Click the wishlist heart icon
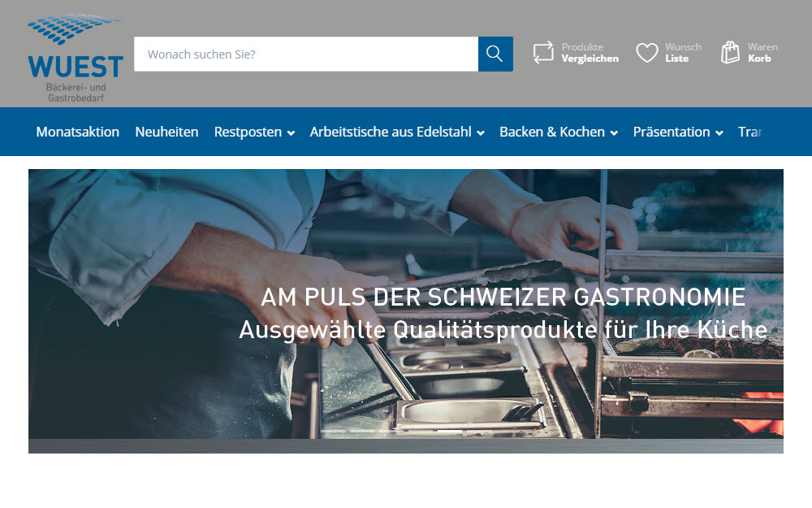Viewport: 812px width, 508px height. 646,53
